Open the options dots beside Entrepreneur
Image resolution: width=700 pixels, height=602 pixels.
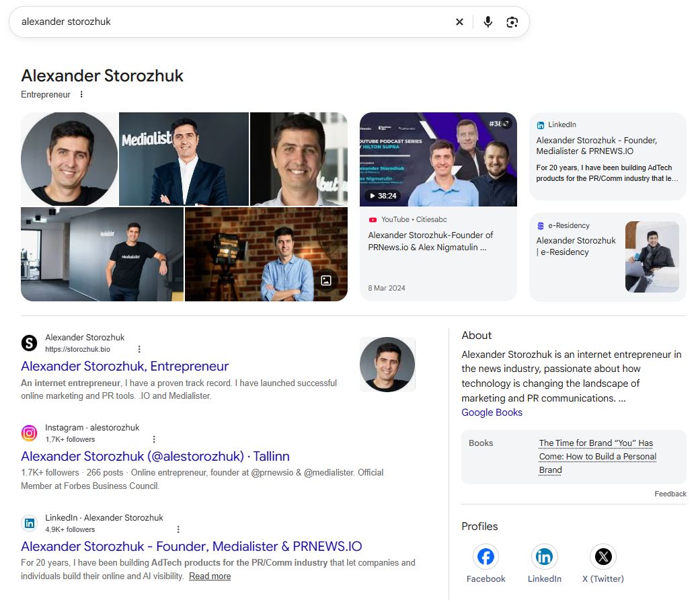81,94
